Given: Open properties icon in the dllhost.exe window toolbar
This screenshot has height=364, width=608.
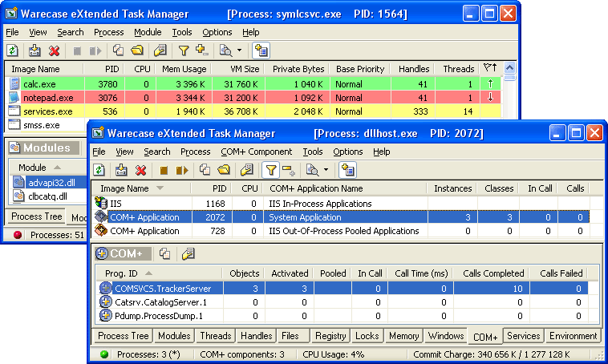Looking at the screenshot, I should pyautogui.click(x=246, y=170).
